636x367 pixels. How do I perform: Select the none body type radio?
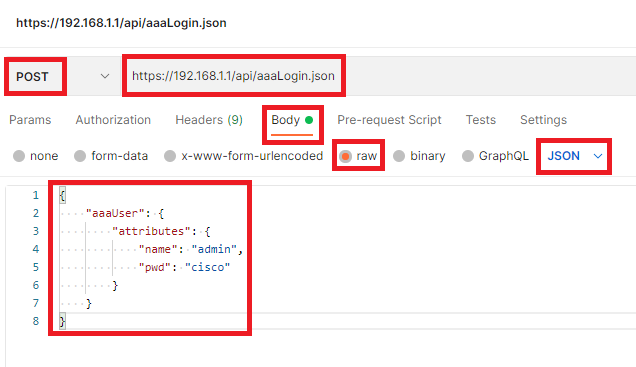coord(19,156)
